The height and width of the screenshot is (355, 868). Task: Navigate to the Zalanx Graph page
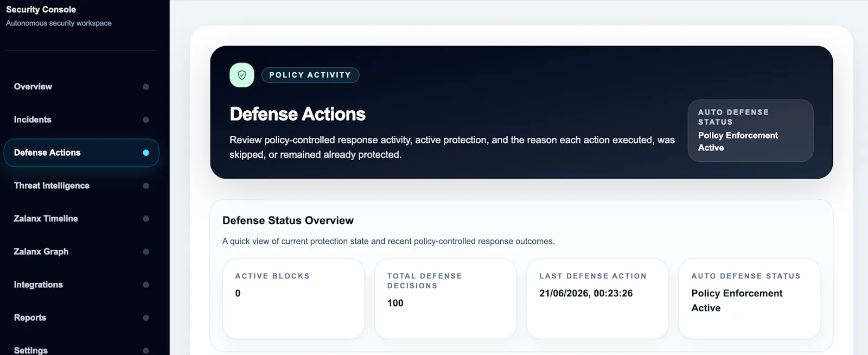pos(81,252)
